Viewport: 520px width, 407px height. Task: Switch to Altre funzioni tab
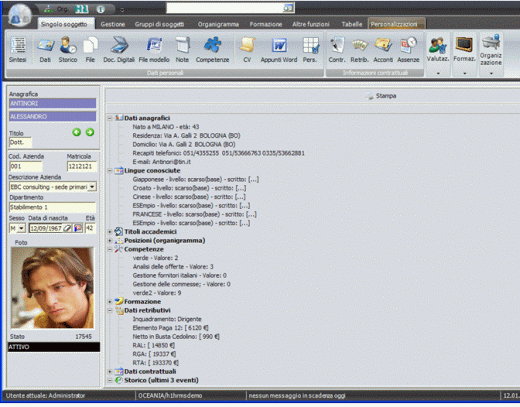tap(311, 24)
